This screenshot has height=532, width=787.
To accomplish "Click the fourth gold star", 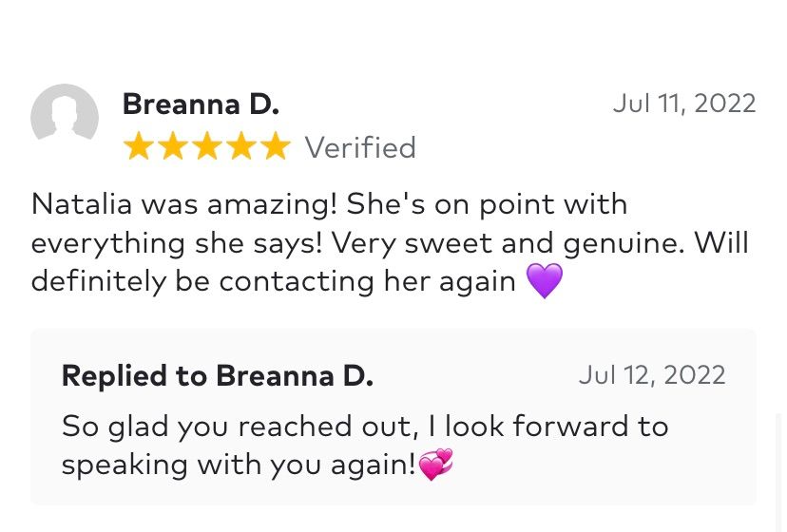I will point(241,146).
